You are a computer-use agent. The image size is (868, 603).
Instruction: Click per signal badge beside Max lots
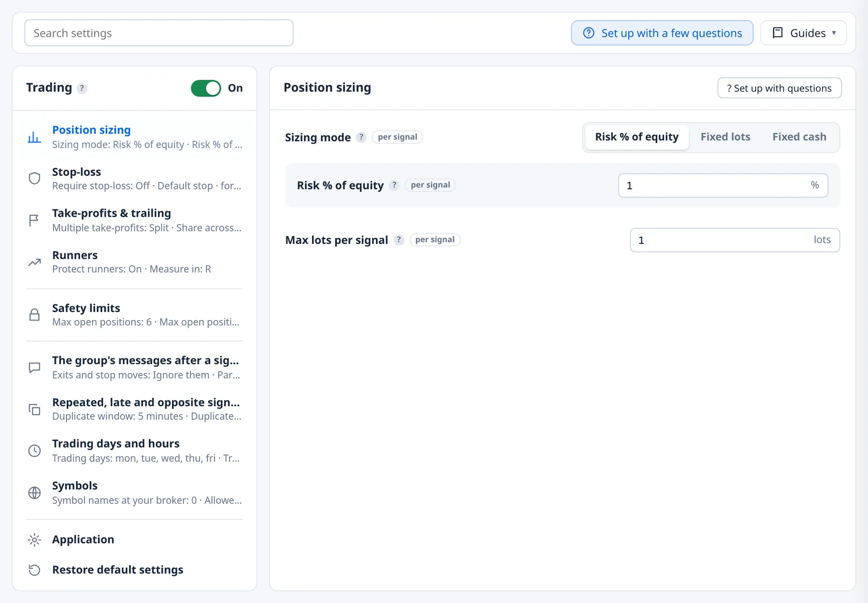[434, 240]
